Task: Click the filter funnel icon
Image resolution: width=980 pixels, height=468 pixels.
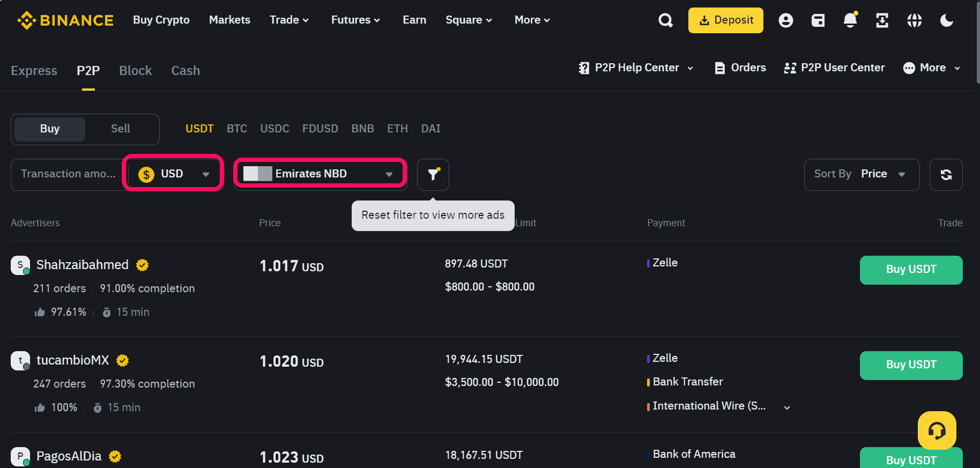Action: pyautogui.click(x=433, y=174)
